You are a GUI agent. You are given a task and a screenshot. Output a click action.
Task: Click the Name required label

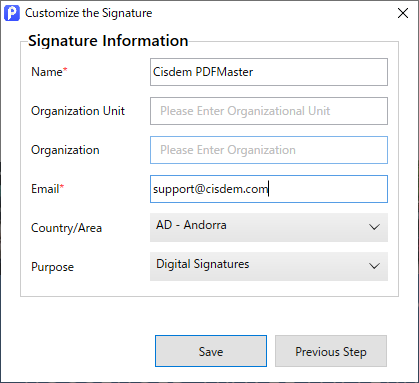click(x=49, y=72)
